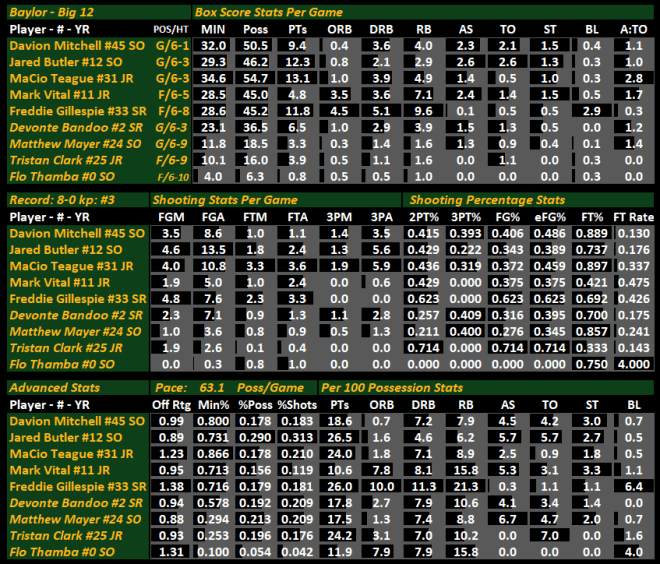This screenshot has height=564, width=660.
Task: Click the 'Baylor - Big 12' title cell
Action: click(99, 12)
